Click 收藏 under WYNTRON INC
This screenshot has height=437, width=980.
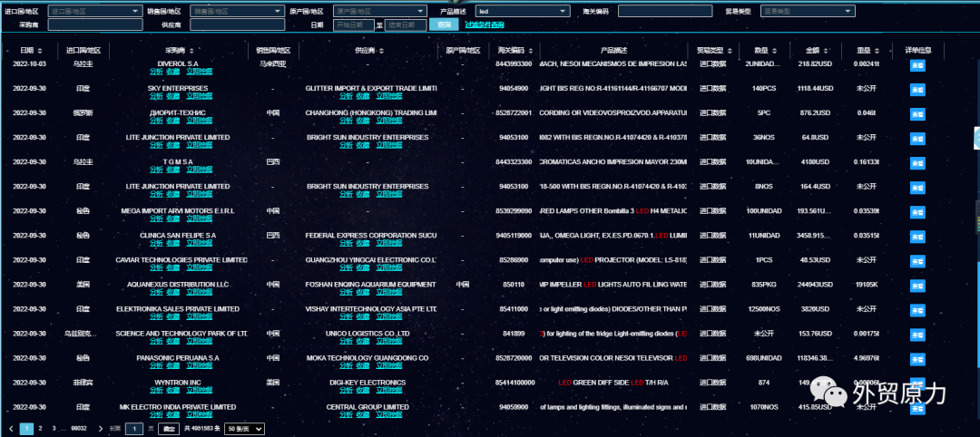coord(173,390)
